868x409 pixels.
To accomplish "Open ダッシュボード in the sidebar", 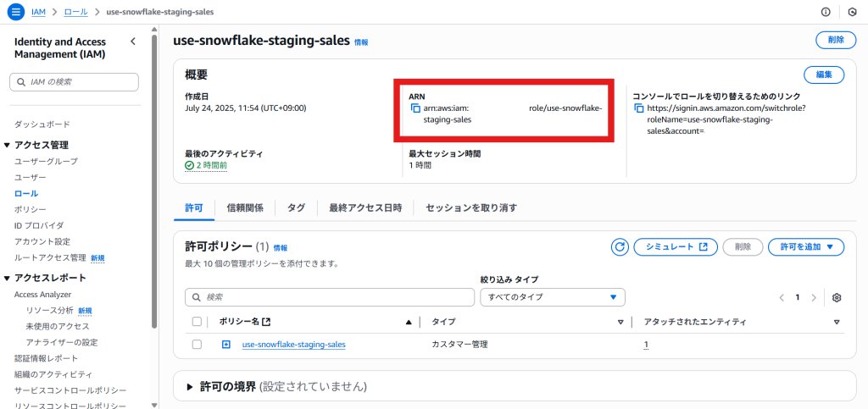I will tap(42, 124).
